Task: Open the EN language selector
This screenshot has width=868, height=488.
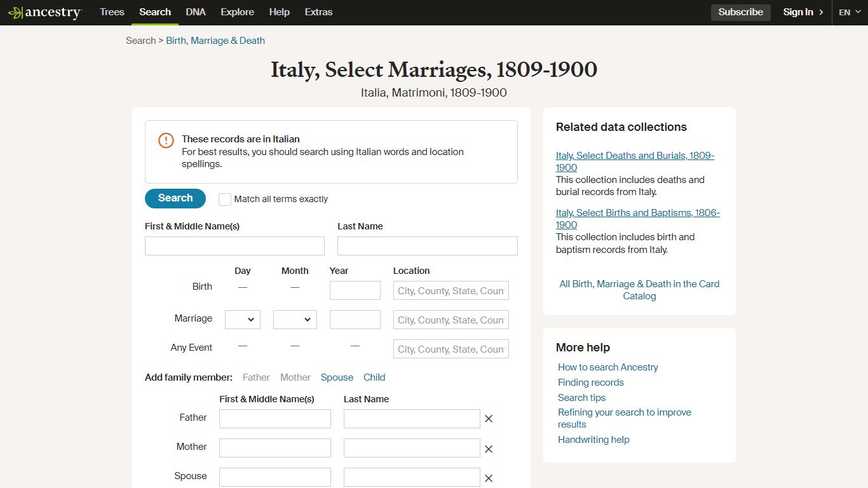Action: point(850,12)
